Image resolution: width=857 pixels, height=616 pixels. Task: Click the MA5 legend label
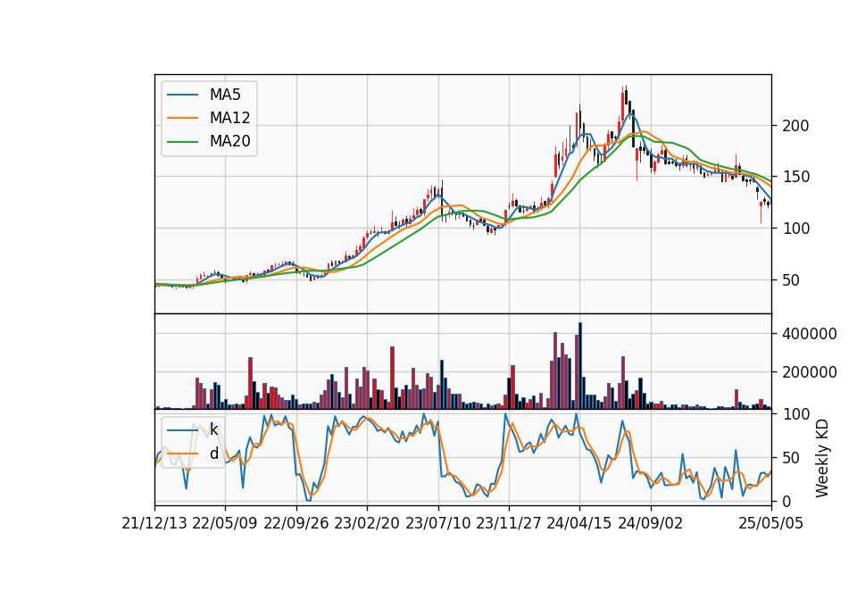225,95
